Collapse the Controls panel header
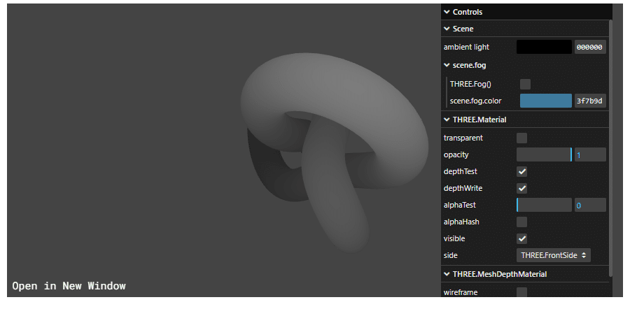644x309 pixels. coord(526,12)
